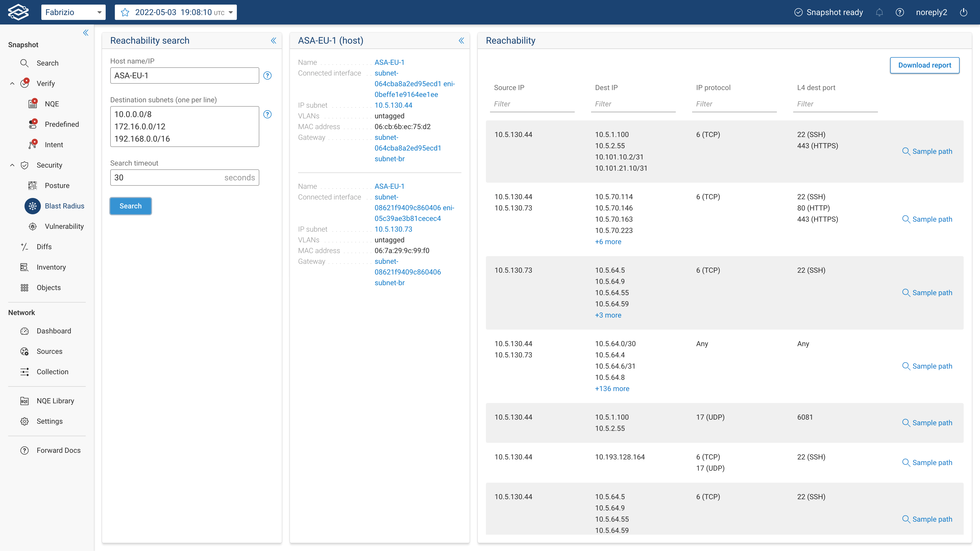The width and height of the screenshot is (980, 551).
Task: Click the notifications bell icon
Action: pos(879,12)
